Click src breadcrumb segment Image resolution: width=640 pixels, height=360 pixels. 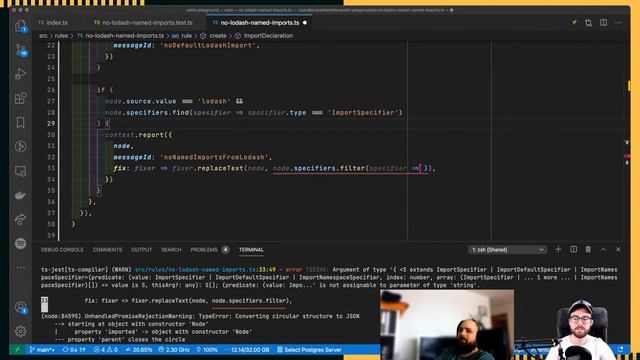[x=43, y=36]
